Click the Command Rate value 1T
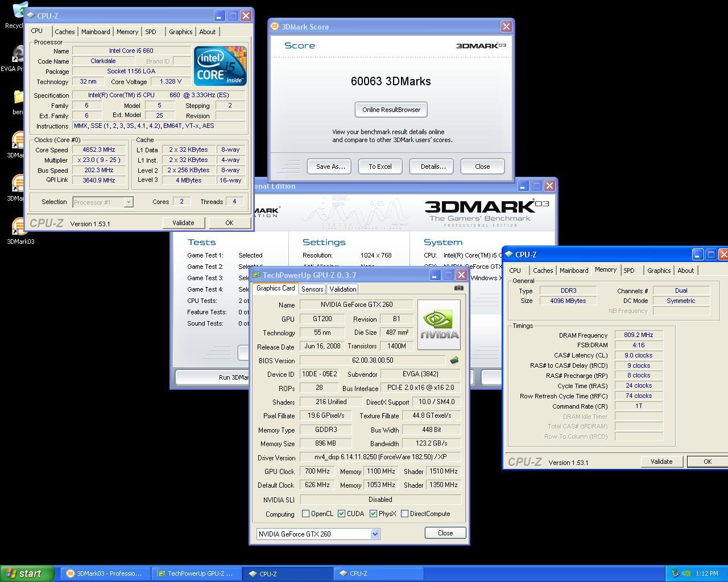 (639, 406)
